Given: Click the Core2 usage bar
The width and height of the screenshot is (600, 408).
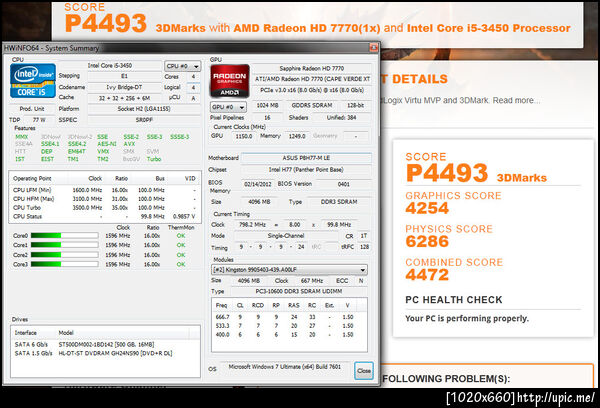Looking at the screenshot, I should 64,255.
